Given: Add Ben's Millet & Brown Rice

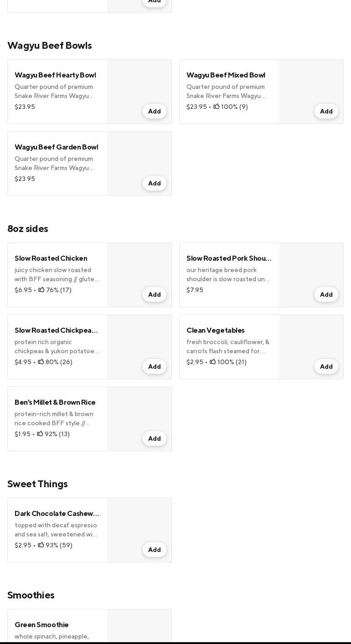Looking at the screenshot, I should click(154, 438).
